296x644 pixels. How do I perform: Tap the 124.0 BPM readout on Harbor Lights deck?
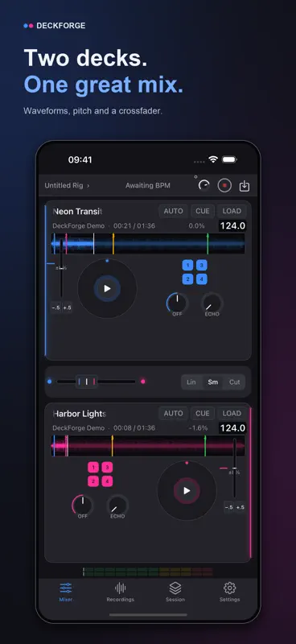click(x=232, y=428)
